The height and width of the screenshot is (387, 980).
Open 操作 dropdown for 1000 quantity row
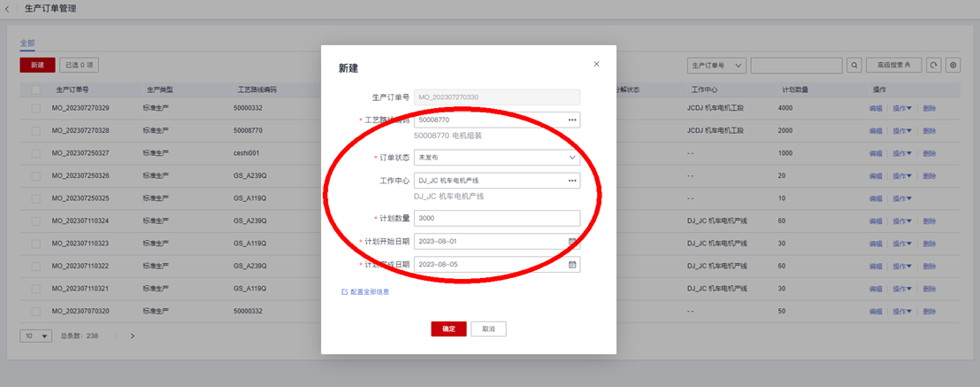[902, 153]
